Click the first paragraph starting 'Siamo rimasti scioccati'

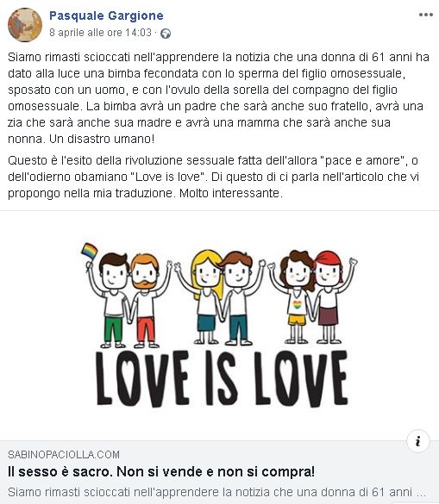click(x=219, y=98)
